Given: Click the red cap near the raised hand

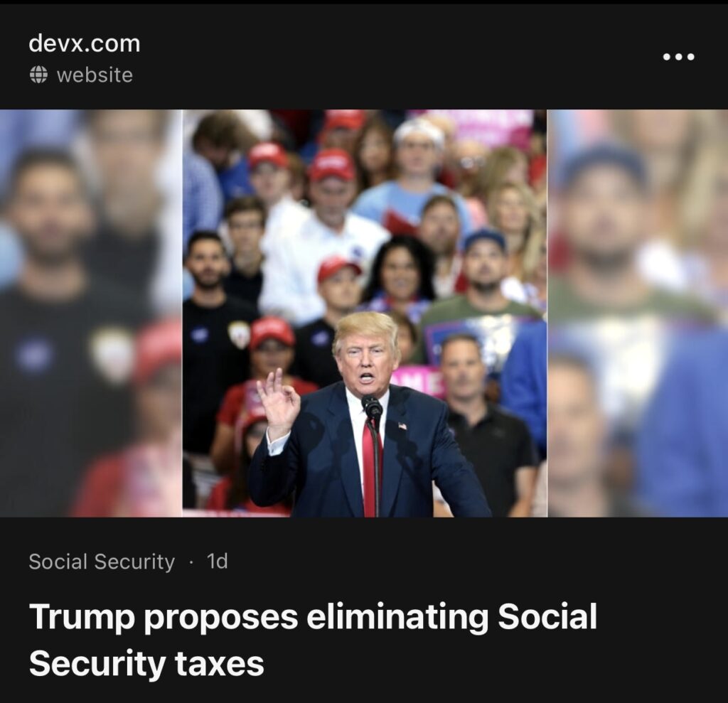Looking at the screenshot, I should [272, 333].
